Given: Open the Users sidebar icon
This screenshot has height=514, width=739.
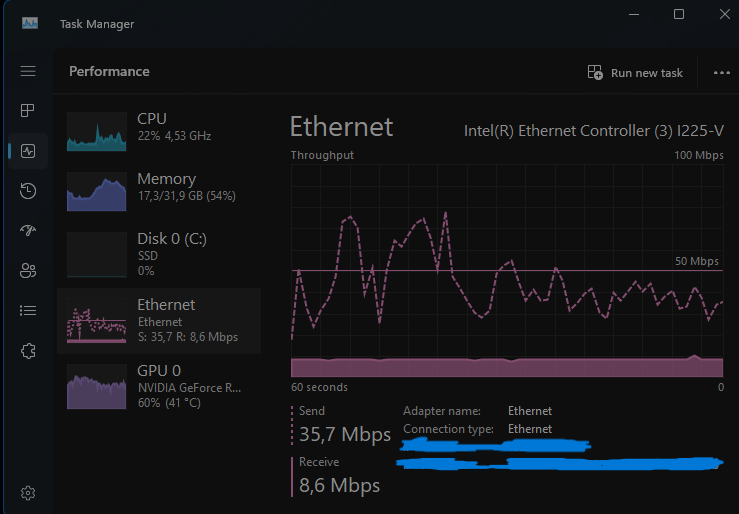Looking at the screenshot, I should click(x=28, y=271).
